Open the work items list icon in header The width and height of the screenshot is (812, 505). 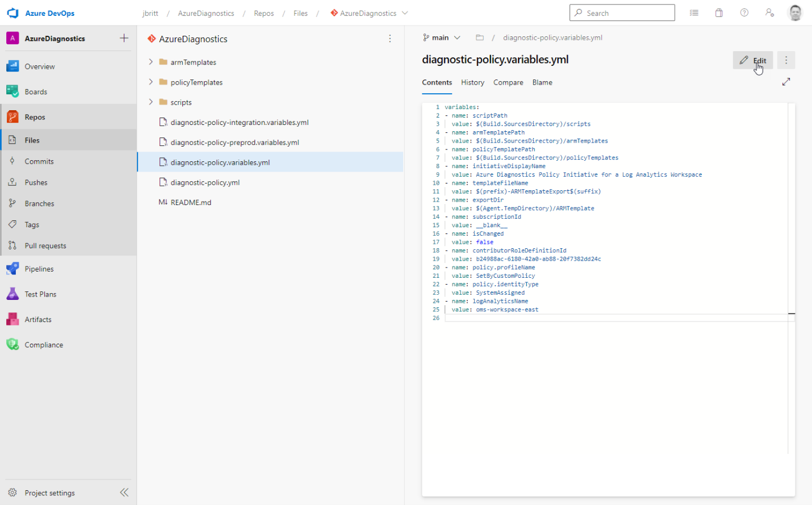click(x=694, y=12)
